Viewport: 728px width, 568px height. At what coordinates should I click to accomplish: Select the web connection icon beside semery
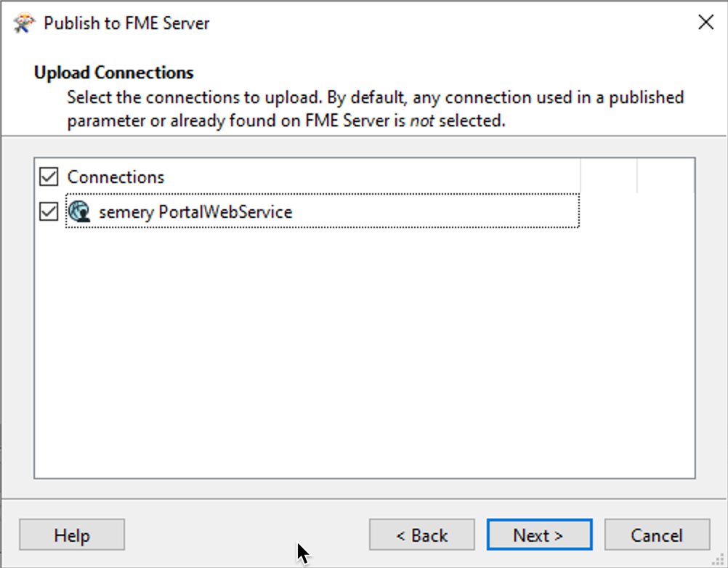tap(81, 212)
